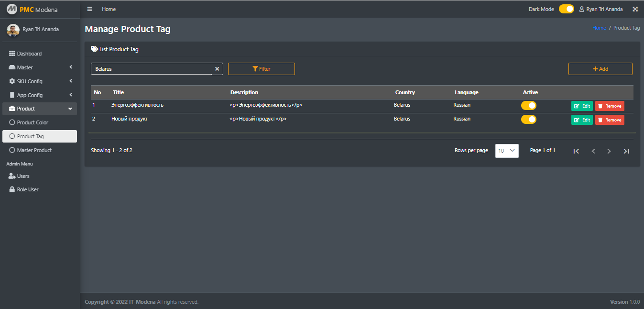Toggle Dark Mode switch
The height and width of the screenshot is (309, 644).
(x=567, y=9)
